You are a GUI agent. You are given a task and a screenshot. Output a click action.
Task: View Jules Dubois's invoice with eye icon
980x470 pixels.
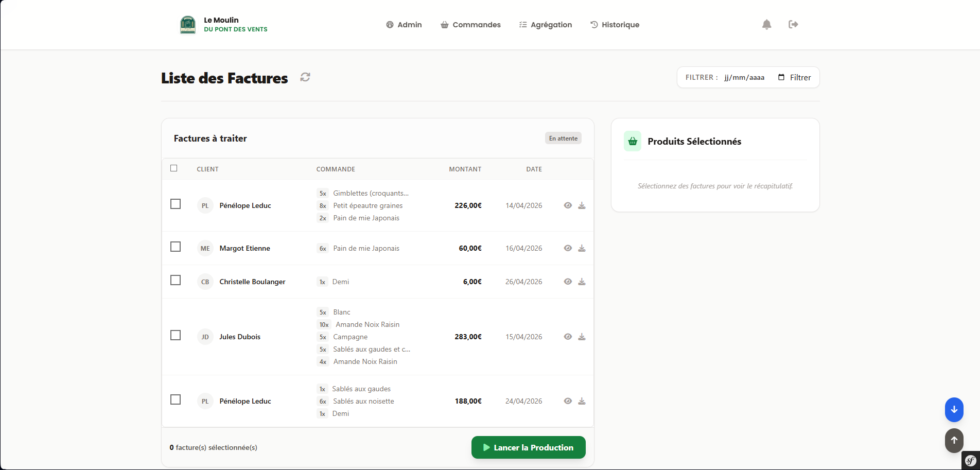coord(568,337)
